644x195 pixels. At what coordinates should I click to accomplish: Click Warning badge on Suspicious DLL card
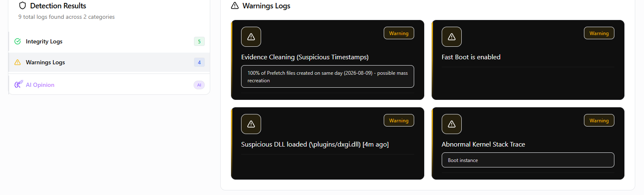click(x=399, y=120)
